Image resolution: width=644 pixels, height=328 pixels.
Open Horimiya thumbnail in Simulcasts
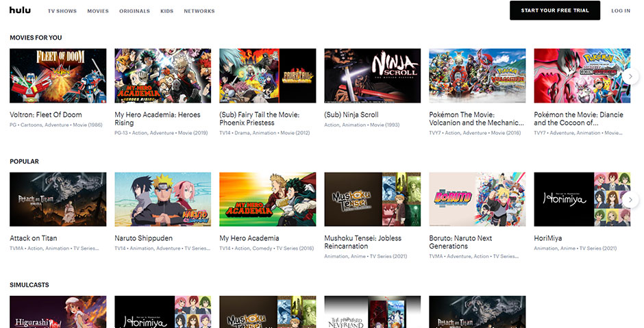click(x=162, y=312)
